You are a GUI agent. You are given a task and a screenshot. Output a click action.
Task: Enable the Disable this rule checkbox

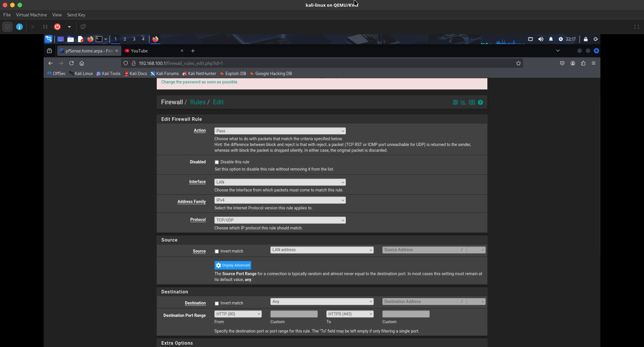[217, 162]
